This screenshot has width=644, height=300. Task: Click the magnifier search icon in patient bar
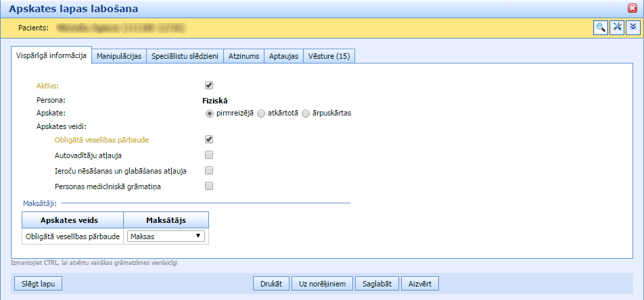point(600,27)
